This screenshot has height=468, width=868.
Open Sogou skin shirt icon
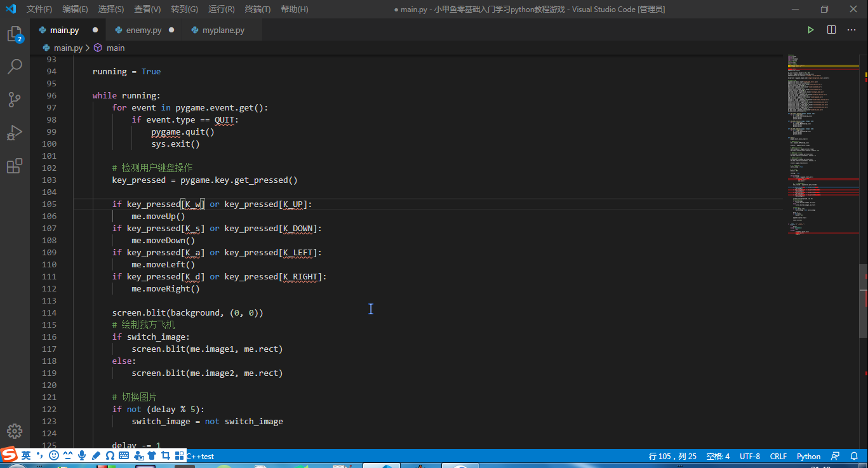click(152, 455)
